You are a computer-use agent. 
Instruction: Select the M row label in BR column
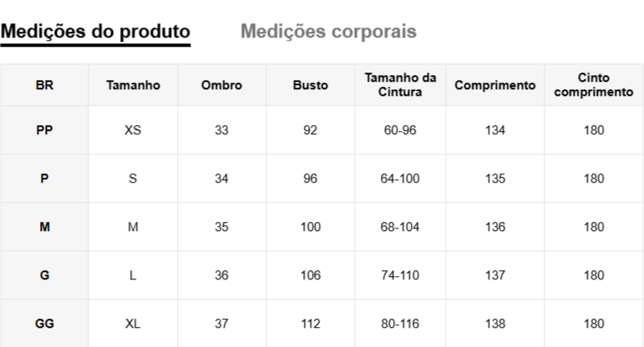[x=44, y=227]
